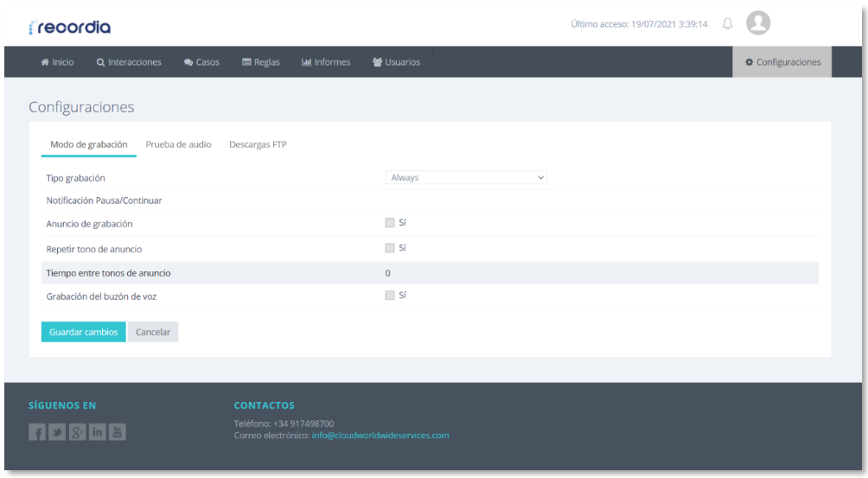This screenshot has width=868, height=478.
Task: Open the Casos menu
Action: click(x=201, y=62)
